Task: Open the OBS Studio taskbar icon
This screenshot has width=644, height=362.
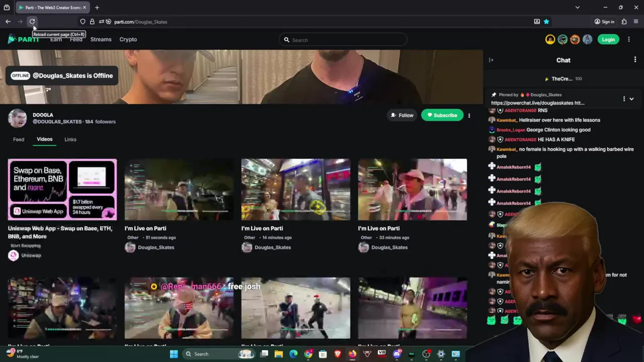Action: (x=426, y=354)
